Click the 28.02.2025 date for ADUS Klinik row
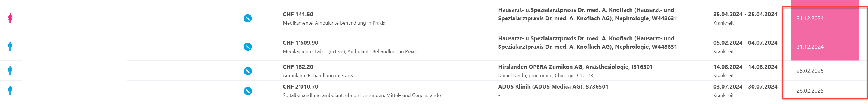The width and height of the screenshot is (868, 104). (x=810, y=90)
